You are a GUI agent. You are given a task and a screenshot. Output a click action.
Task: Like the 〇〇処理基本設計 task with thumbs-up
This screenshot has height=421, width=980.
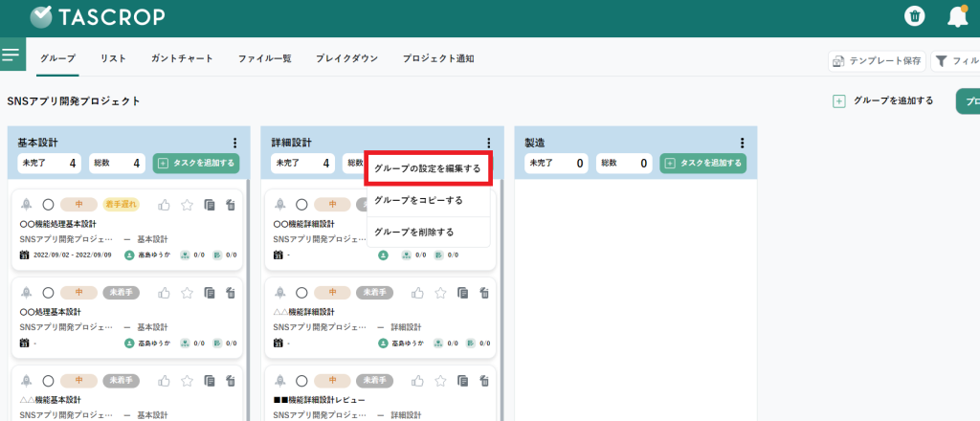165,293
